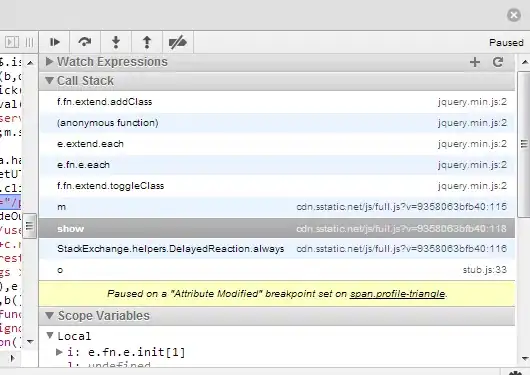Expand the i: e.fn.e.init[1] variable
The image size is (530, 375).
(x=59, y=352)
